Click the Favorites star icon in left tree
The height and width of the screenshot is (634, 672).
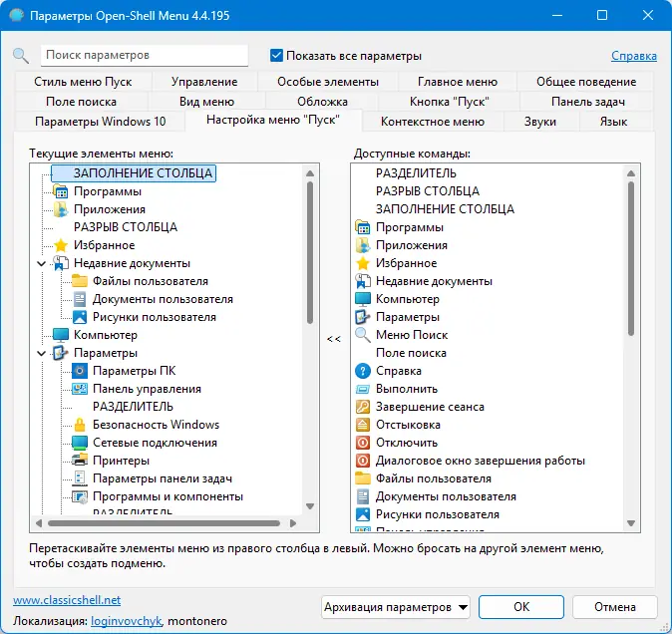click(x=61, y=245)
